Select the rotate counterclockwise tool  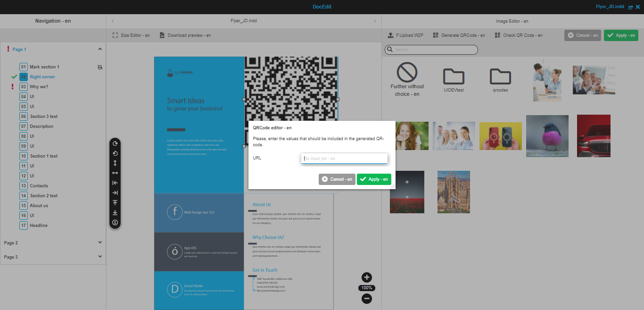click(115, 153)
